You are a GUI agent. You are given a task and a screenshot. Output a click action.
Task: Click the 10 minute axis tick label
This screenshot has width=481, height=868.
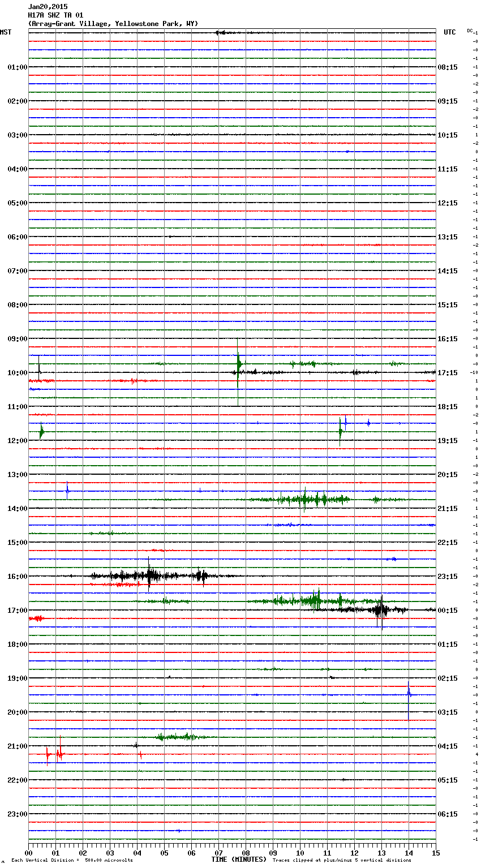[x=300, y=852]
